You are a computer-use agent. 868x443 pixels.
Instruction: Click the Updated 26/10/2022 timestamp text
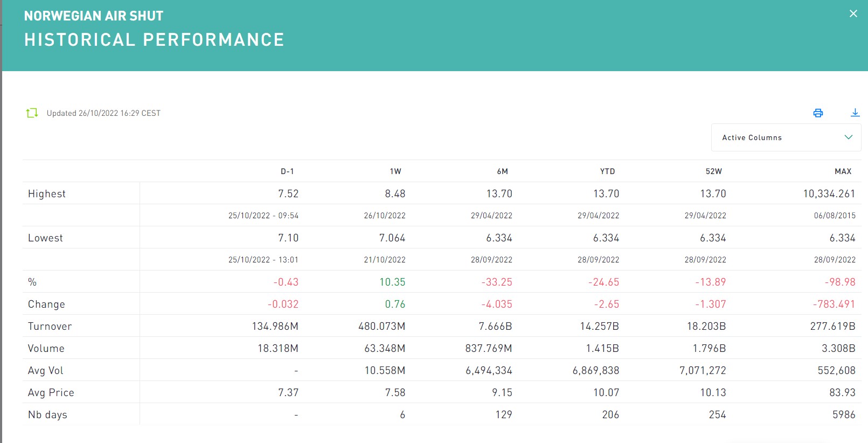103,113
